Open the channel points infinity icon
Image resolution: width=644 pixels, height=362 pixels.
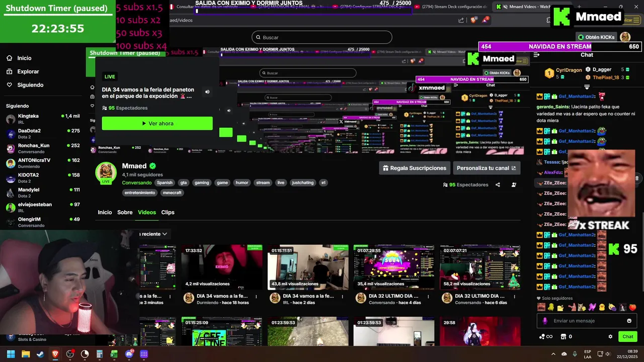546,337
